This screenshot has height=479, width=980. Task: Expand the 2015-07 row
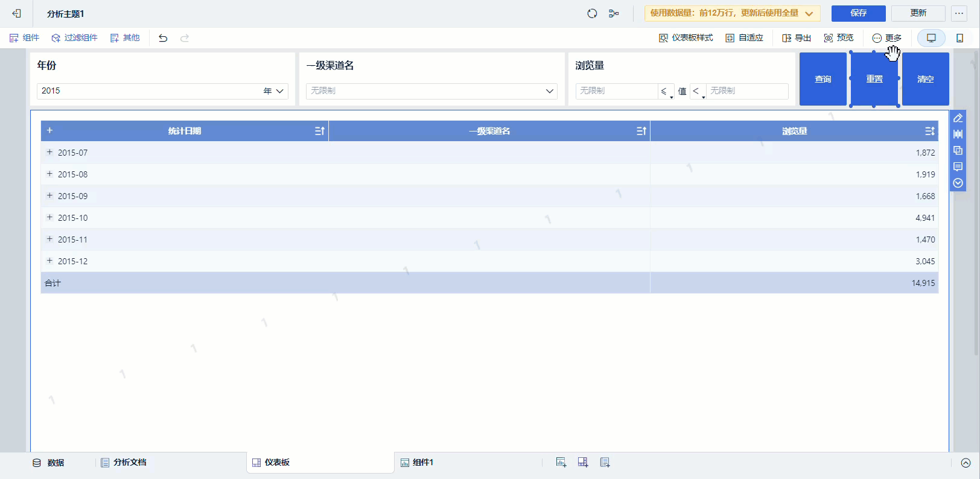tap(49, 152)
